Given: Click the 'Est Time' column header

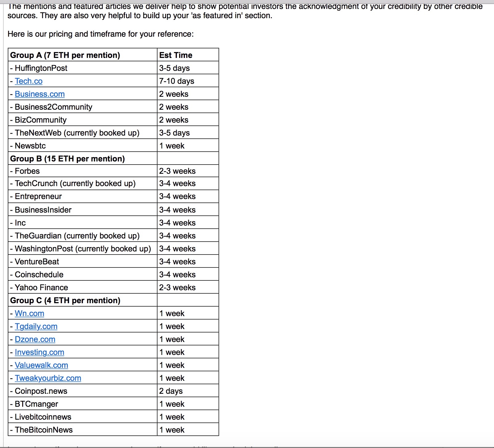Looking at the screenshot, I should click(x=176, y=55).
